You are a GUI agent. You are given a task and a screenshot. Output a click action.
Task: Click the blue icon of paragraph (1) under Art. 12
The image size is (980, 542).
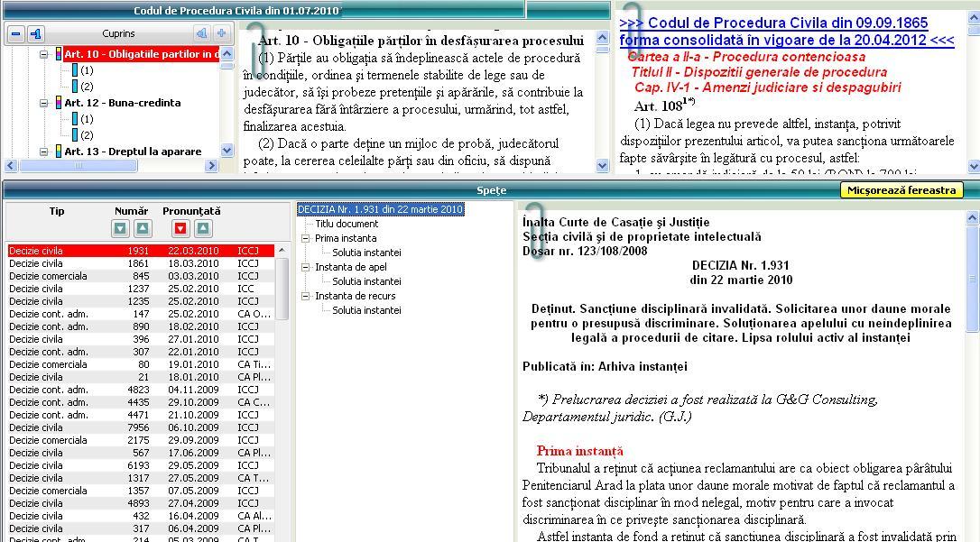pos(75,119)
